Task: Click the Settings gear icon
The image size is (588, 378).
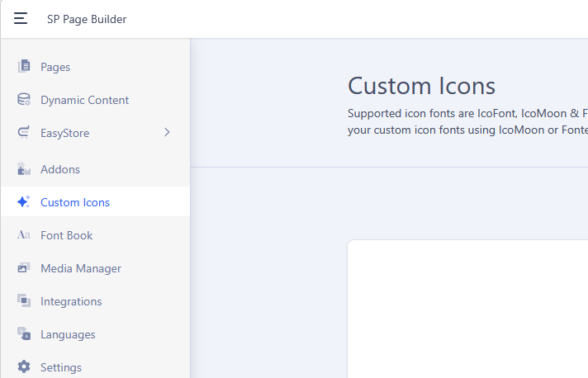Action: (x=24, y=366)
